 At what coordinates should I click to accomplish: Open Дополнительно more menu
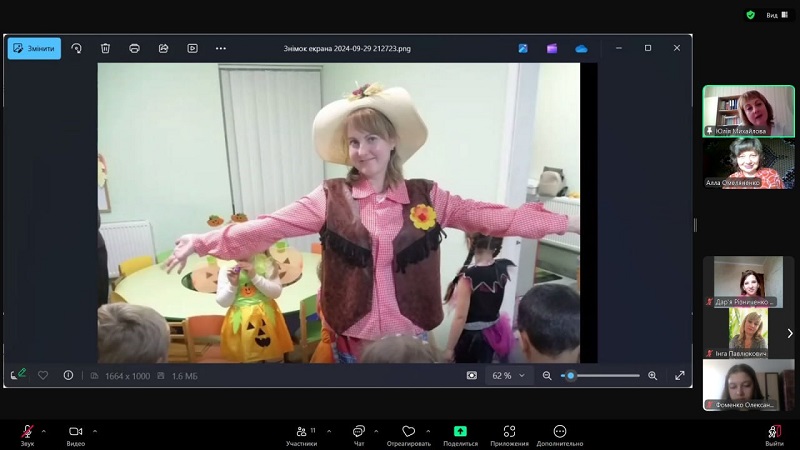coord(560,435)
